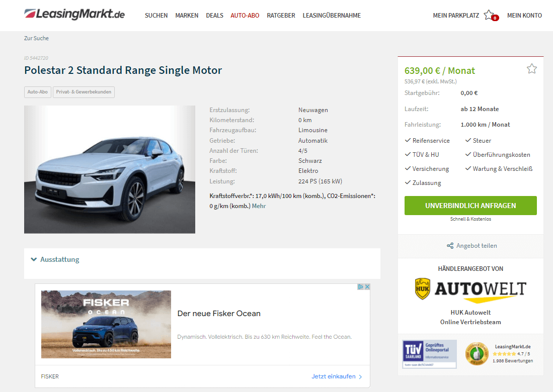Click MEIN PARKPLATZ in the header
Image resolution: width=553 pixels, height=392 pixels.
click(456, 16)
